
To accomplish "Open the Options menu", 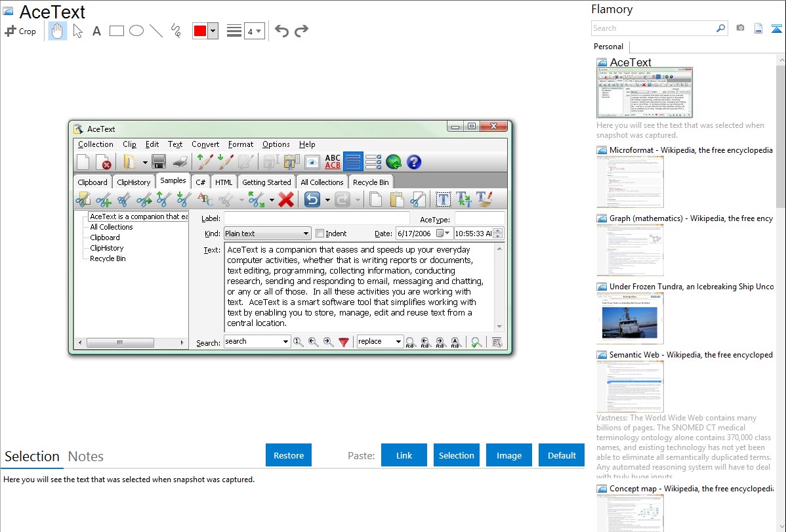I will point(276,144).
